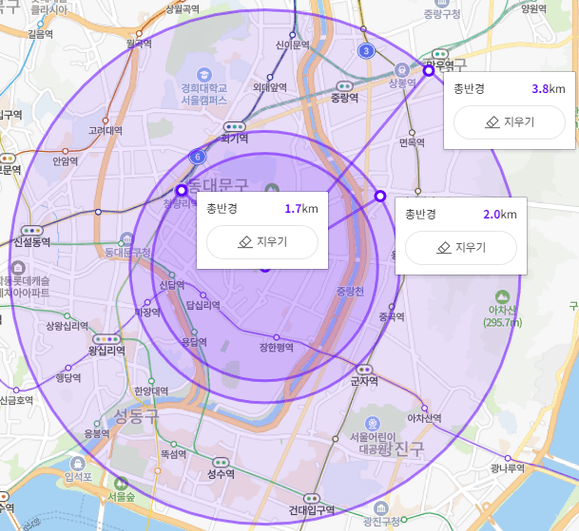Select the 월곡역 station marker

[139, 34]
